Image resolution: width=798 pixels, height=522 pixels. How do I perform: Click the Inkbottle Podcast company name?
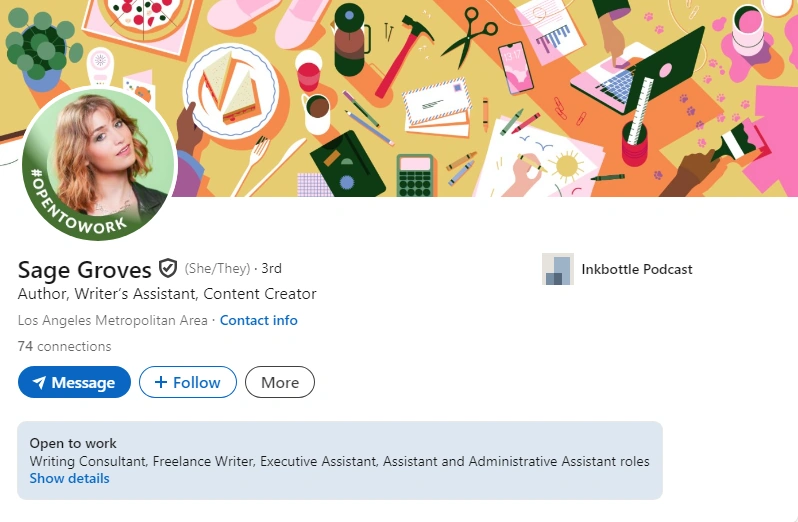[x=637, y=269]
